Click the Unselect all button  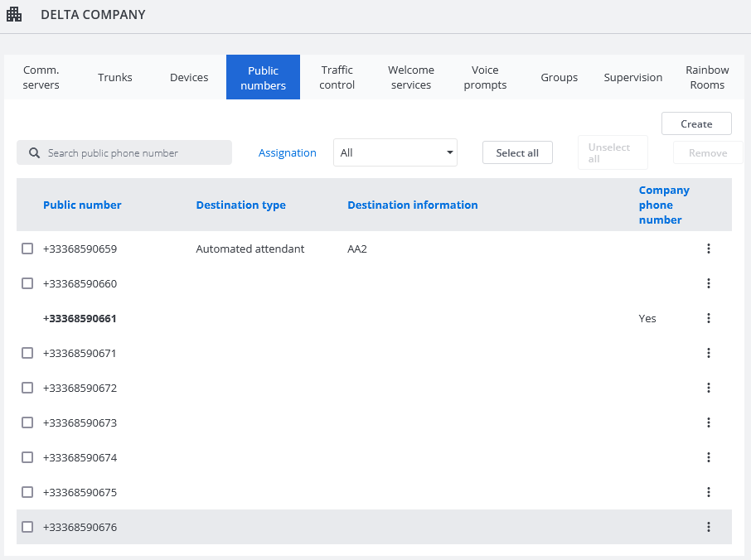(613, 152)
